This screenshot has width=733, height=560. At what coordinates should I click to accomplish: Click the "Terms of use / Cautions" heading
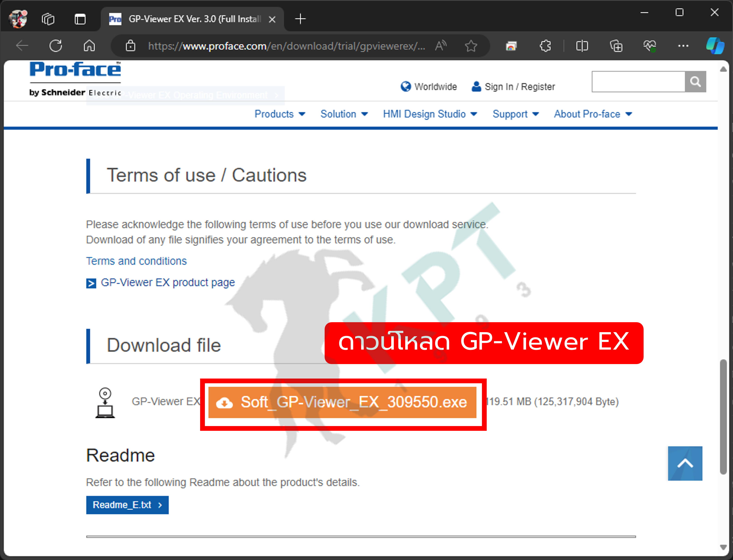206,175
